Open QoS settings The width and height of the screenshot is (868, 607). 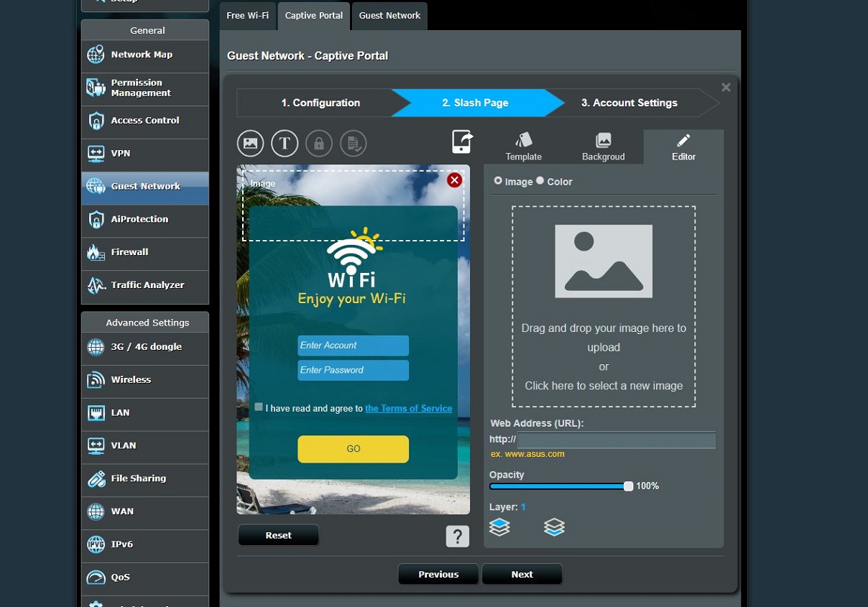pos(145,578)
